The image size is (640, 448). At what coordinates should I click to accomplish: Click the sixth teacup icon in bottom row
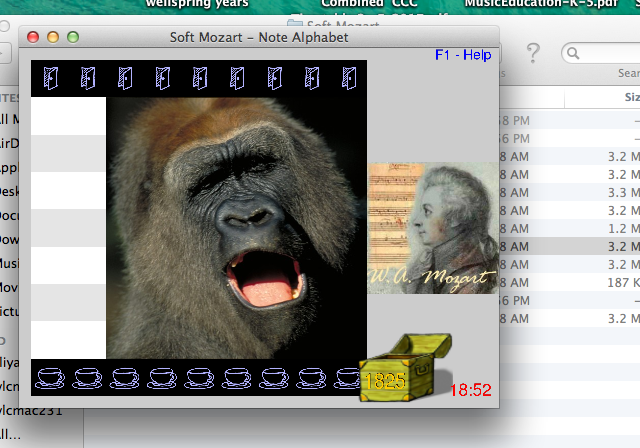237,378
